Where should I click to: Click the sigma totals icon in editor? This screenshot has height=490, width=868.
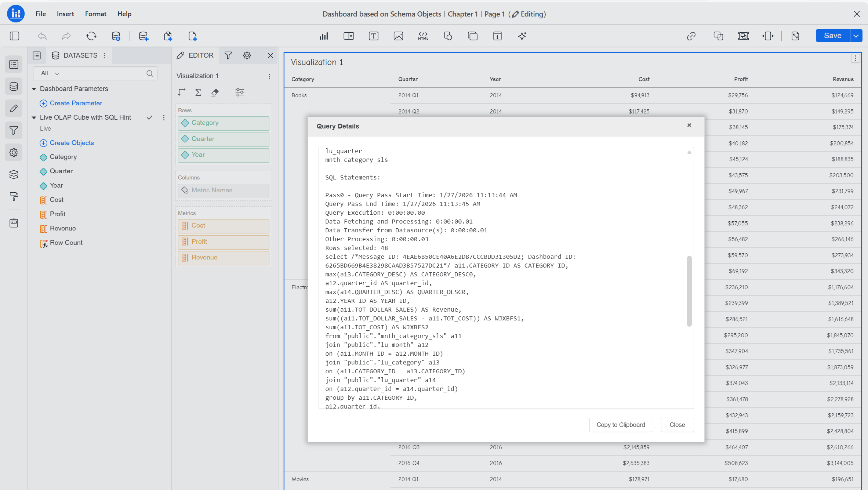(198, 92)
